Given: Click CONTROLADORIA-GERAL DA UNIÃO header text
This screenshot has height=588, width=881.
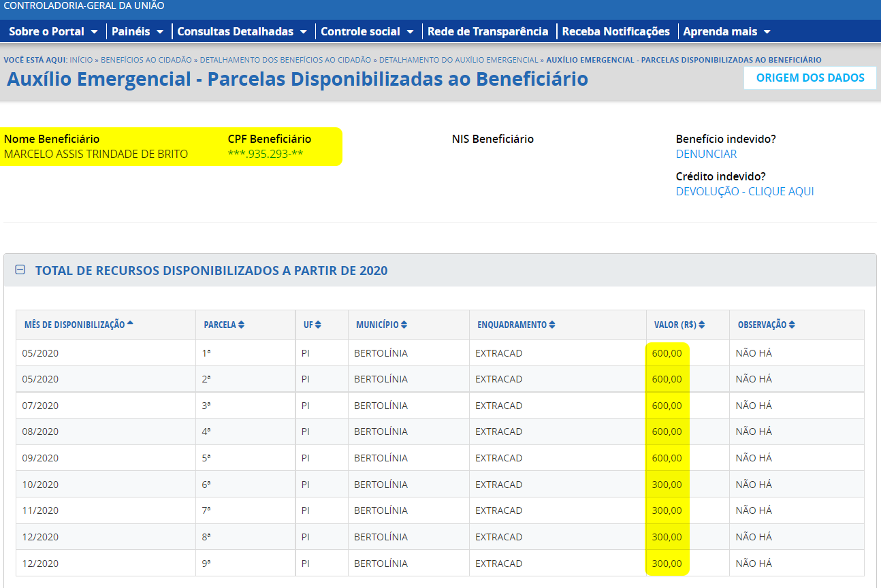Looking at the screenshot, I should [x=84, y=5].
